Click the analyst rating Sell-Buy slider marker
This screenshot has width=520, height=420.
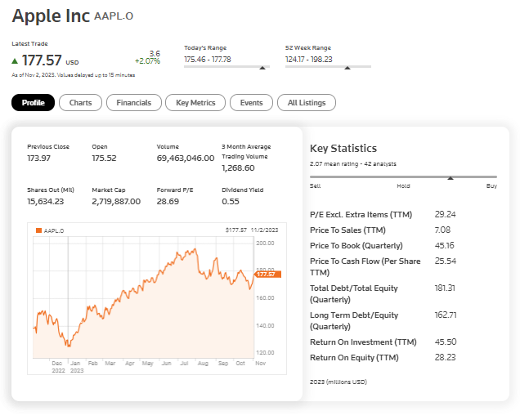[451, 178]
